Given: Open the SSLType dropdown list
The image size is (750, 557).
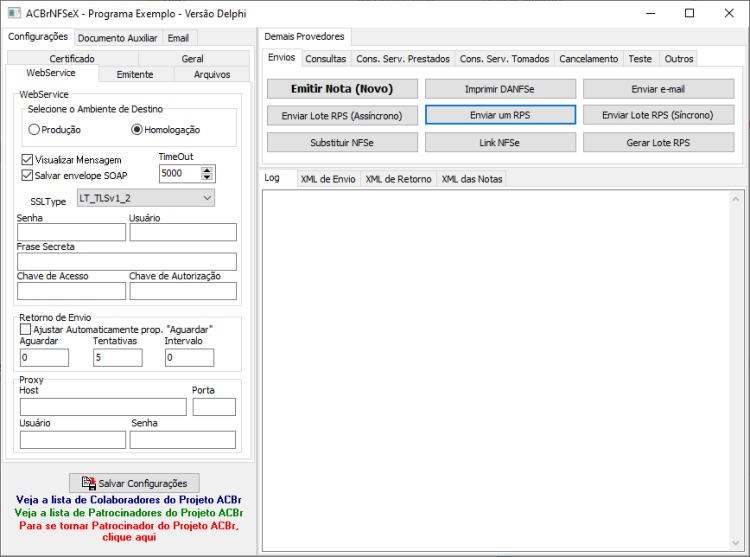Looking at the screenshot, I should pos(146,198).
